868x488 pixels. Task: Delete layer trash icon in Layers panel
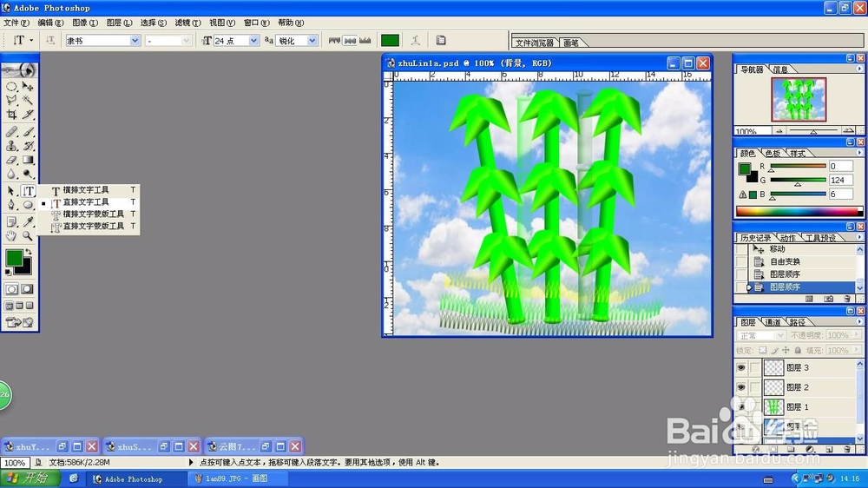click(x=847, y=449)
